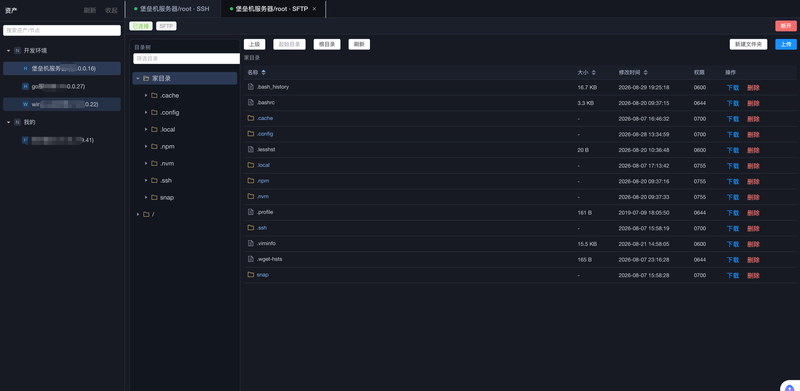Viewport: 800px width, 391px height.
Task: Focus the 搜索资产/节点 search field
Action: 62,31
